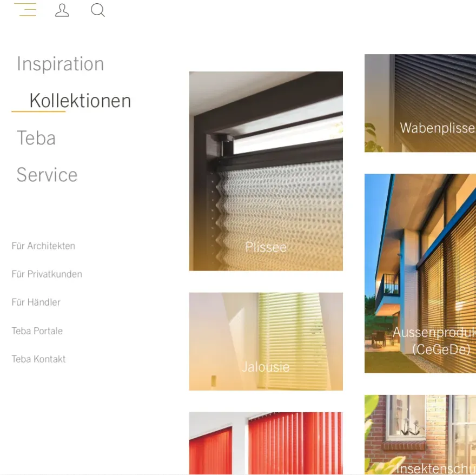Open the Für Händler link
Viewport: 476px width, 475px height.
coord(36,302)
